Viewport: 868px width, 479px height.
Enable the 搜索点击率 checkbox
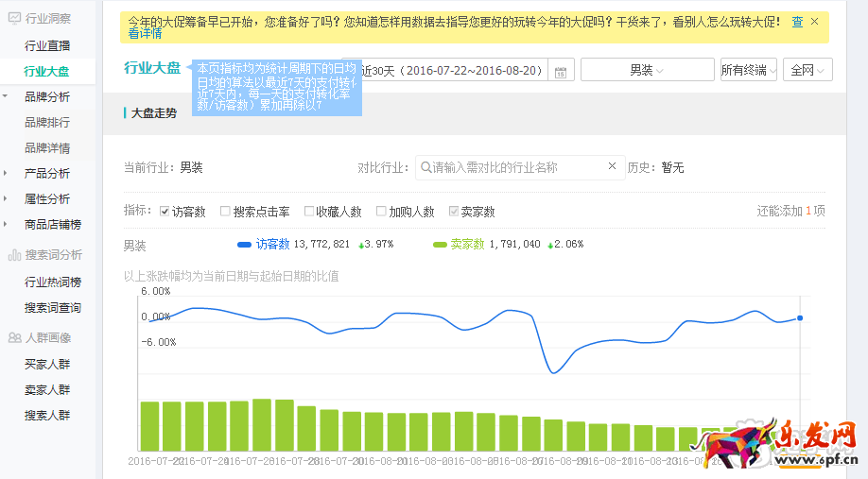tap(225, 212)
